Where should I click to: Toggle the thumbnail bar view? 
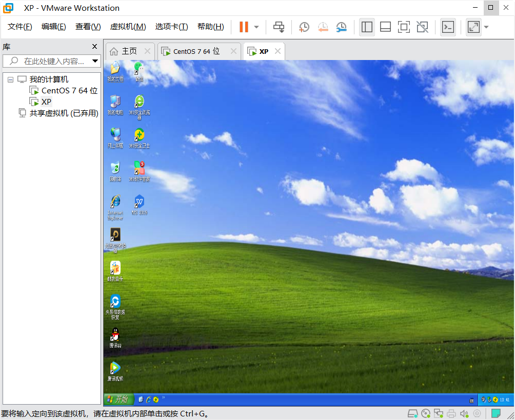point(385,27)
